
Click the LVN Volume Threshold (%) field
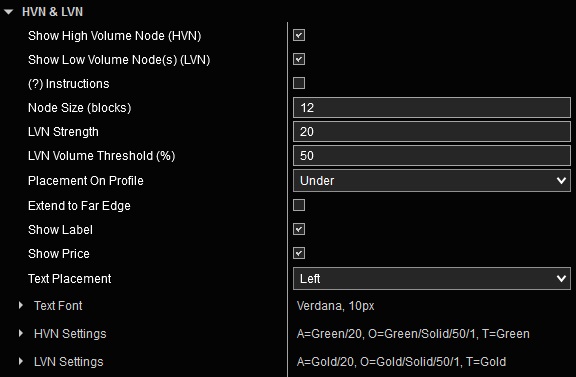432,155
